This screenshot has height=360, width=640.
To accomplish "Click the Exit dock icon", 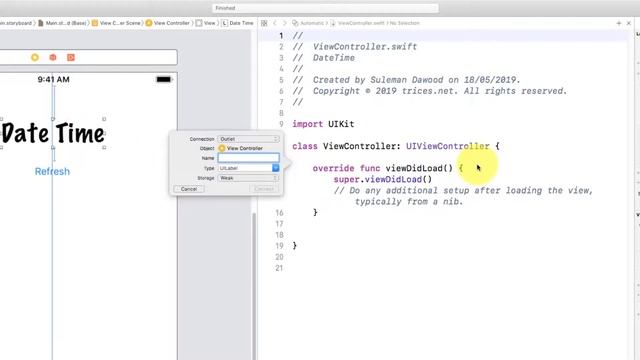I will click(x=71, y=58).
